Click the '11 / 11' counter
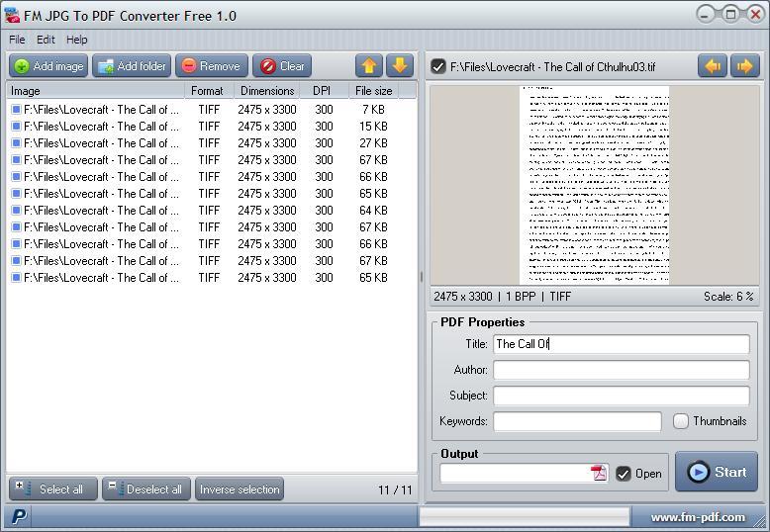Viewport: 770px width, 532px height. click(x=395, y=489)
